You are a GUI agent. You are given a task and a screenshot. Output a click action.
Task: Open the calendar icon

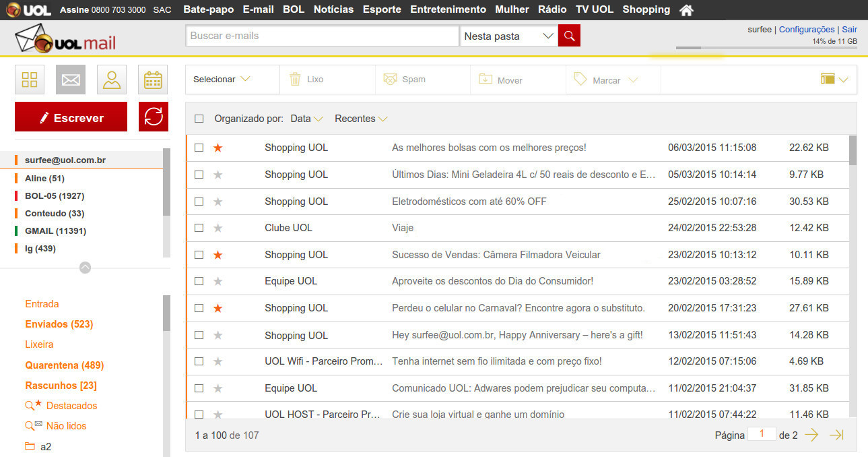(x=153, y=80)
